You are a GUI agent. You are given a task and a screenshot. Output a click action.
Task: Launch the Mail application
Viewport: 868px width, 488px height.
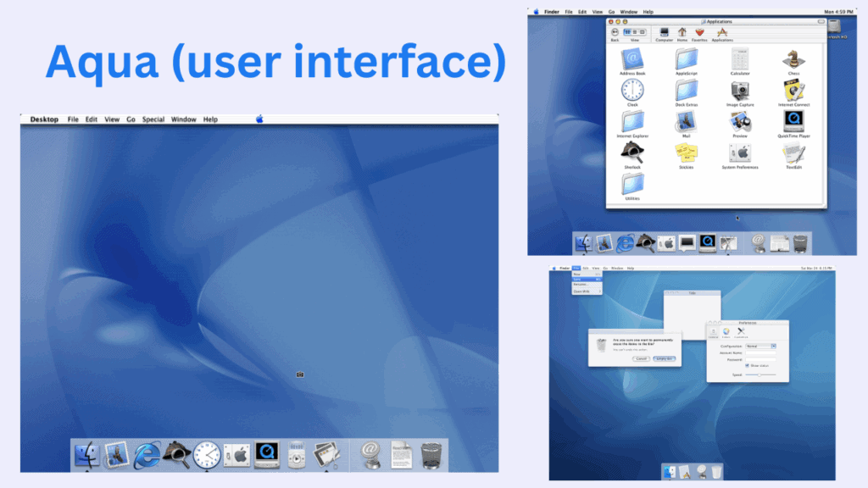pyautogui.click(x=686, y=122)
